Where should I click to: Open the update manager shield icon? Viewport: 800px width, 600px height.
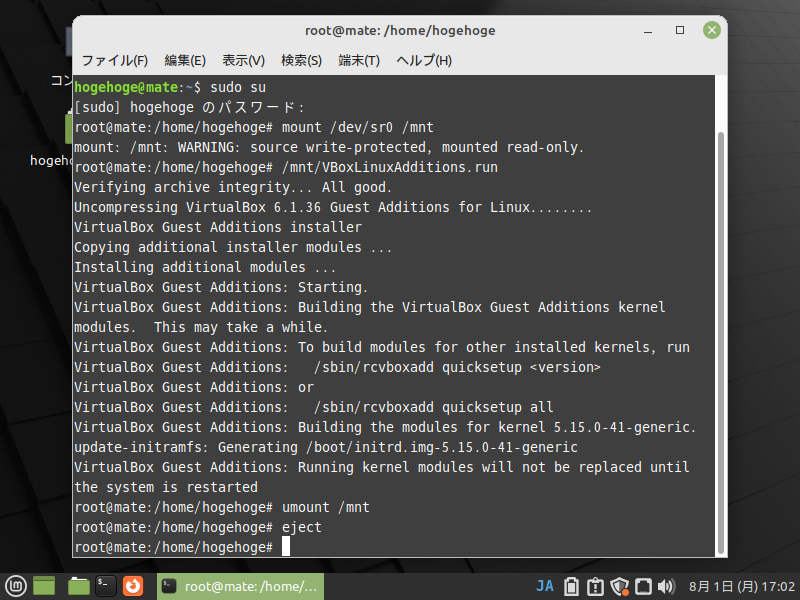point(619,587)
